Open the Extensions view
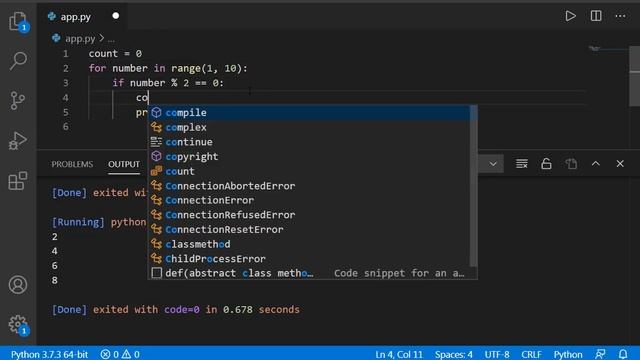The height and width of the screenshot is (360, 640). [x=18, y=180]
